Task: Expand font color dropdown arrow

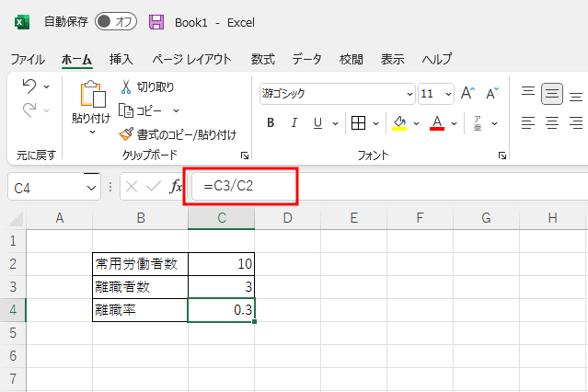Action: (x=455, y=123)
